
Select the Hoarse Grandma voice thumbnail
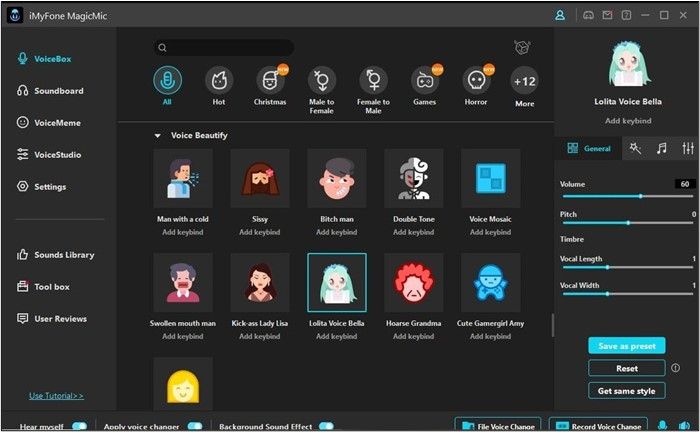(414, 283)
